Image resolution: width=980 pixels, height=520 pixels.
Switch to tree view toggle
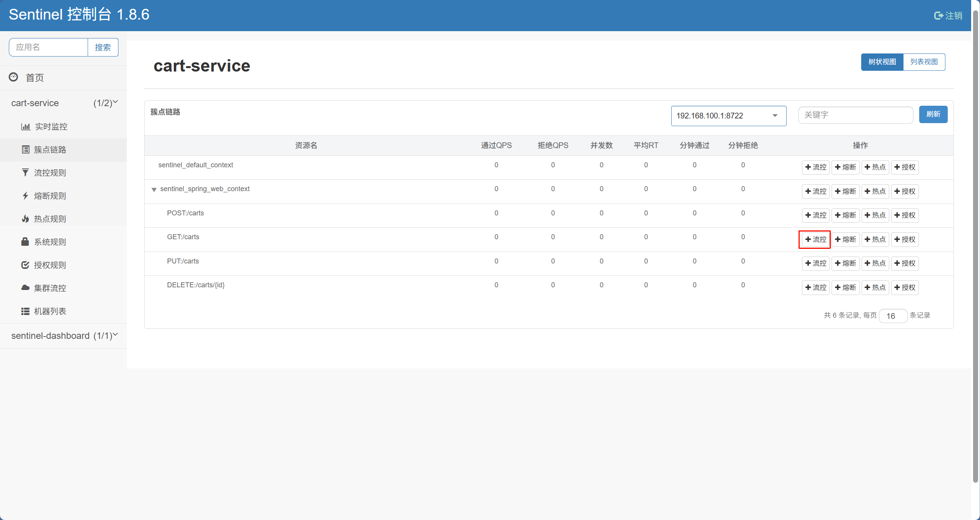click(x=882, y=62)
